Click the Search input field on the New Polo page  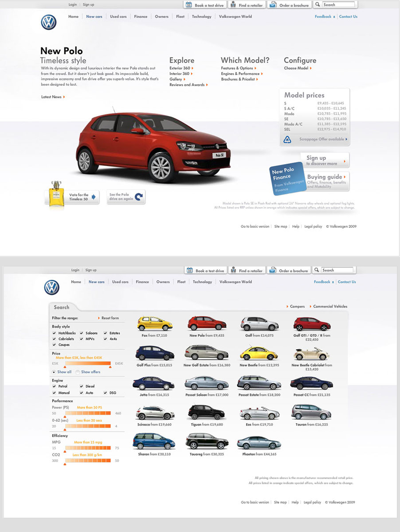339,4
